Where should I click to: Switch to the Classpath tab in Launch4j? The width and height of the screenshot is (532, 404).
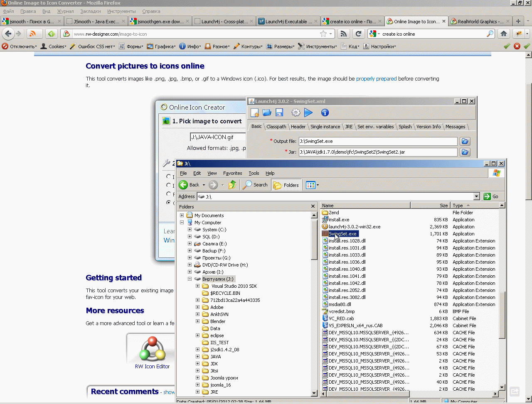pyautogui.click(x=276, y=127)
